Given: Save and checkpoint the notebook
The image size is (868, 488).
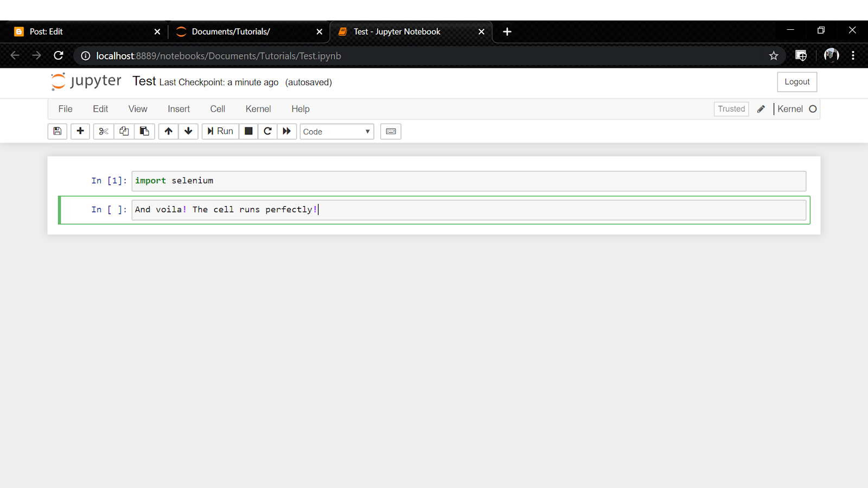Looking at the screenshot, I should click(58, 131).
